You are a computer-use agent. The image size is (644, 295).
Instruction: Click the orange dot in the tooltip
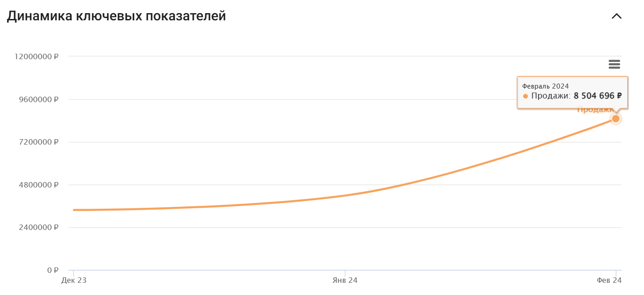(x=525, y=96)
